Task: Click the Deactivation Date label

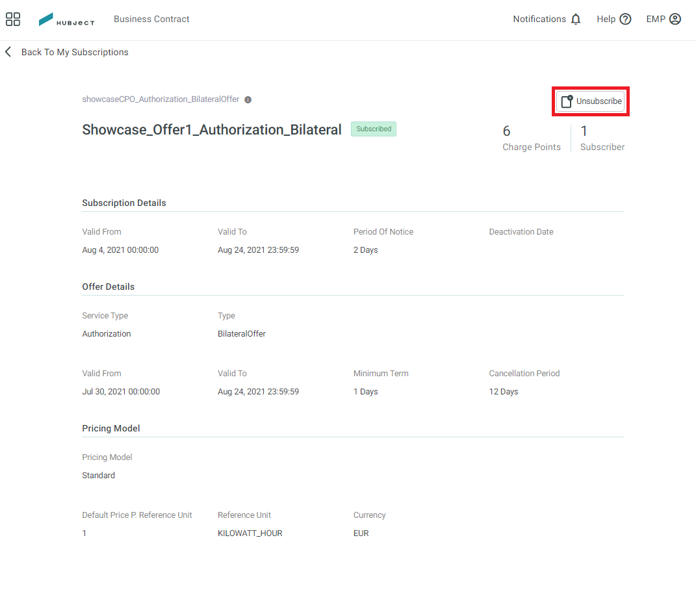Action: tap(521, 232)
